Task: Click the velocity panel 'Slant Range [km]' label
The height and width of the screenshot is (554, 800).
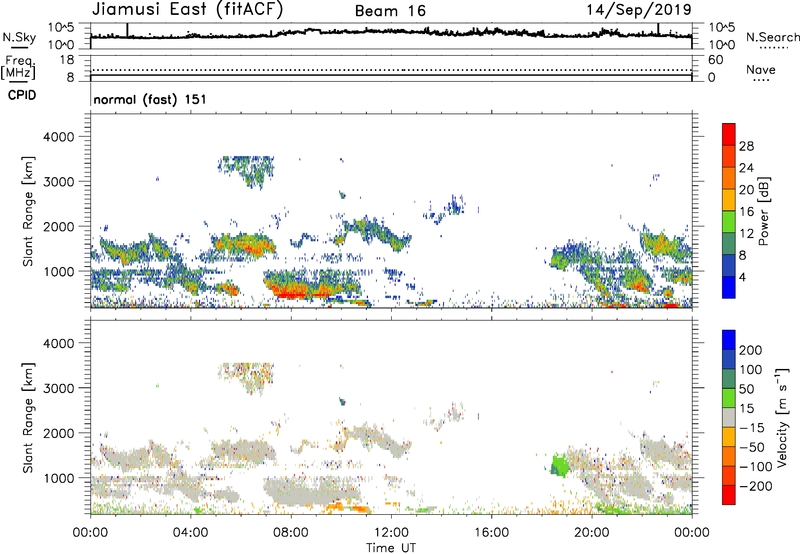Action: pos(28,418)
